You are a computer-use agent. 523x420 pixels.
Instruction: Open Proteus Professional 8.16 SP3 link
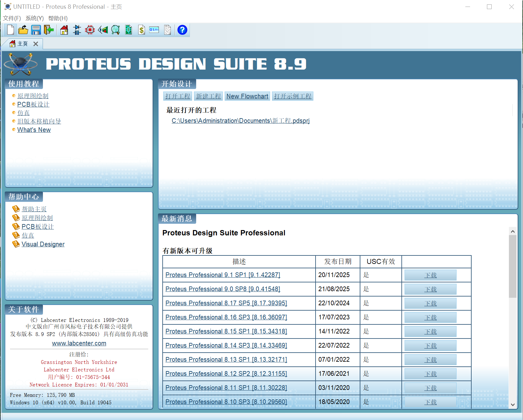(x=226, y=317)
